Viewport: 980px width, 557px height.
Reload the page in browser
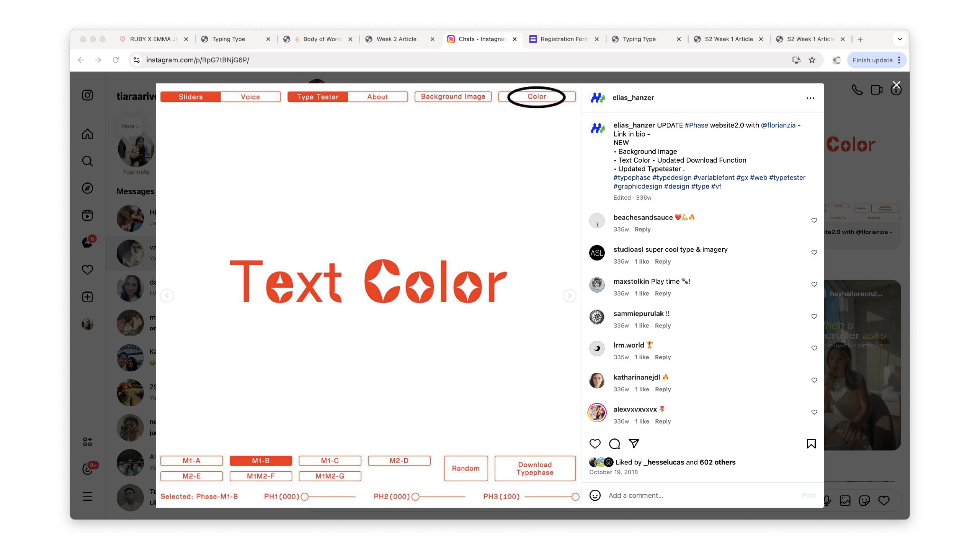(116, 60)
